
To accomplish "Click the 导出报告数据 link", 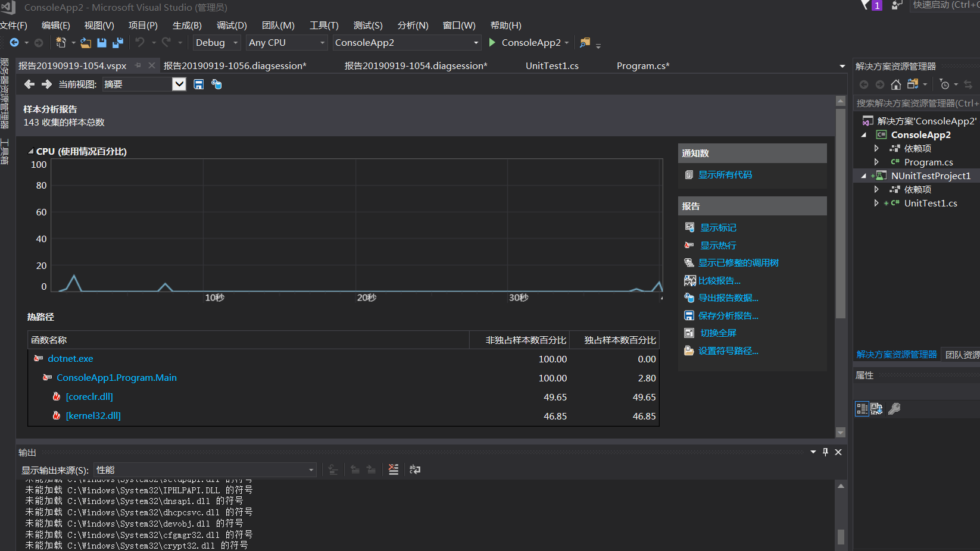I will pos(728,298).
